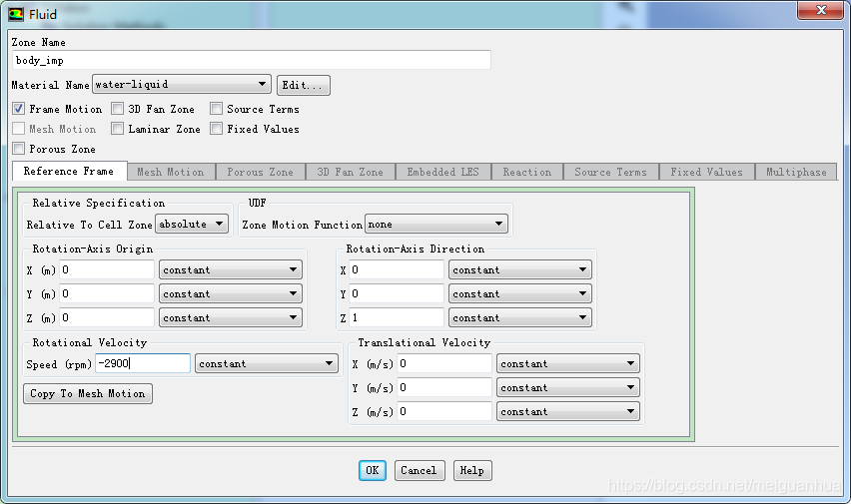Click the Rotation-Axis Direction Y field

397,293
